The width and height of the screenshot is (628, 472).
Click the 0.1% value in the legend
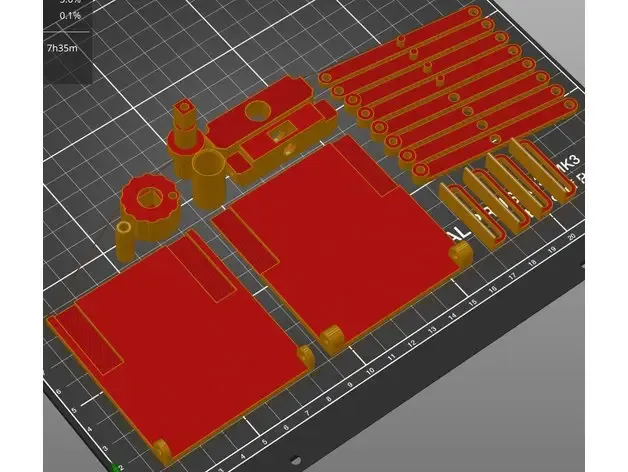point(70,16)
